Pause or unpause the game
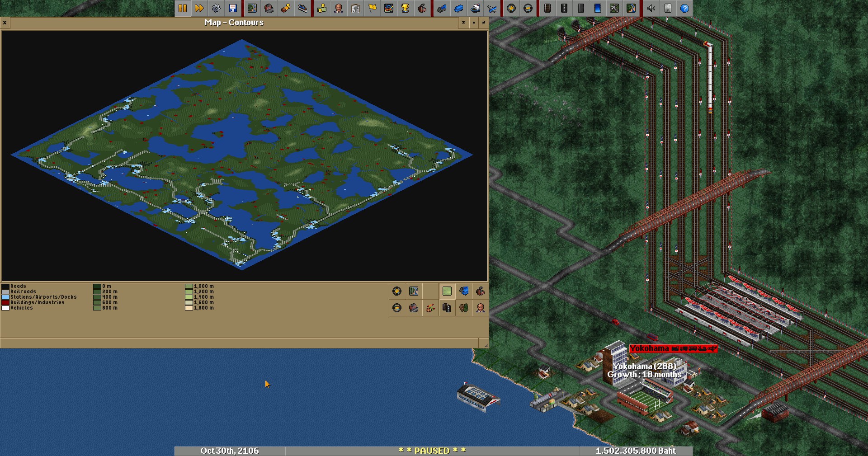 point(183,8)
